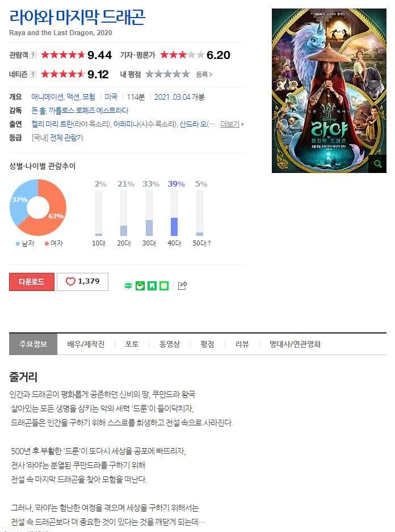Viewport: 395px width, 532px height.
Task: Share to Naver Cafe via cup icon
Action: point(140,286)
